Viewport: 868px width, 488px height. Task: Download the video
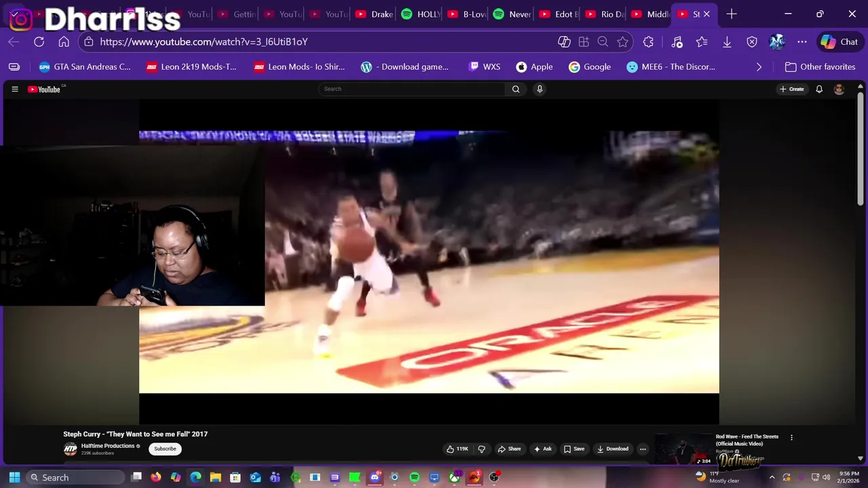click(612, 449)
